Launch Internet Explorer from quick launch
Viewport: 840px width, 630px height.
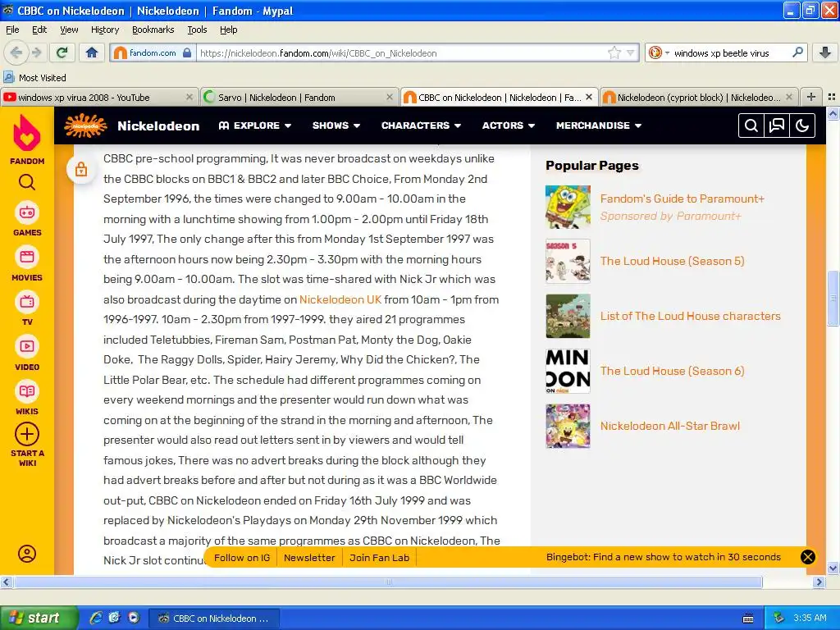tap(96, 618)
